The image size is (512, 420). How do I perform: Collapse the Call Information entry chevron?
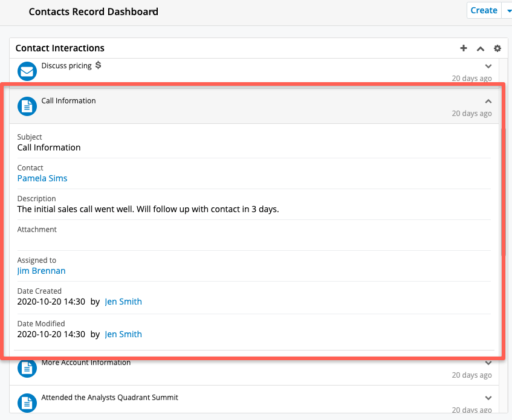click(488, 101)
